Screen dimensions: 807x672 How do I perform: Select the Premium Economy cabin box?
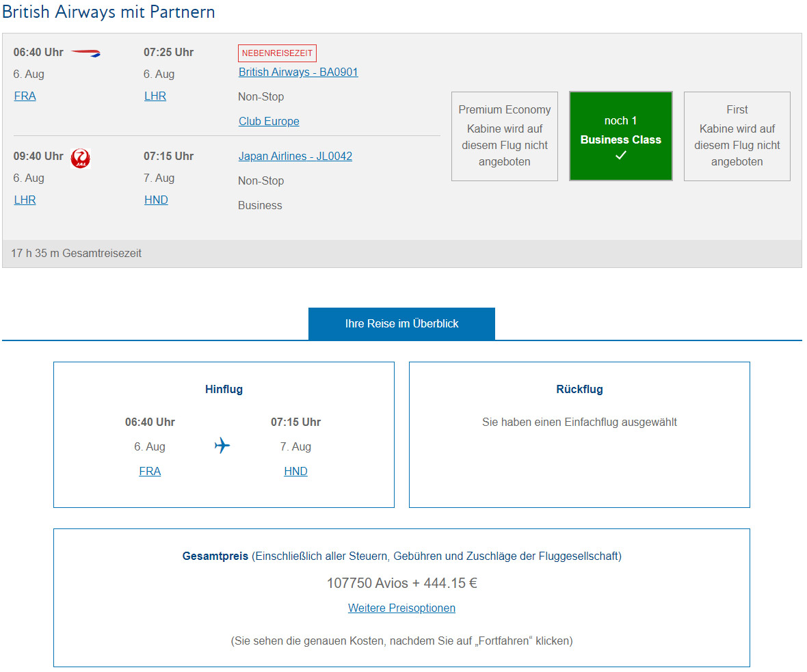click(505, 136)
